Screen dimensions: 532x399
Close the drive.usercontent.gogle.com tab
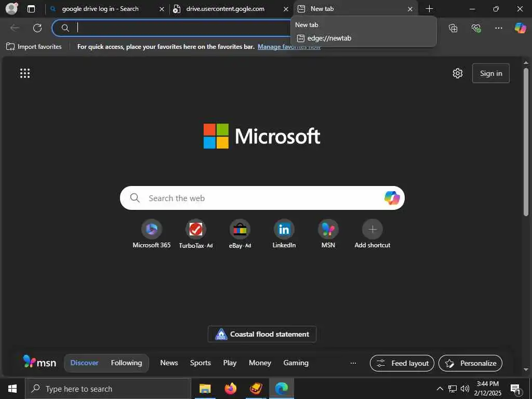tap(286, 9)
